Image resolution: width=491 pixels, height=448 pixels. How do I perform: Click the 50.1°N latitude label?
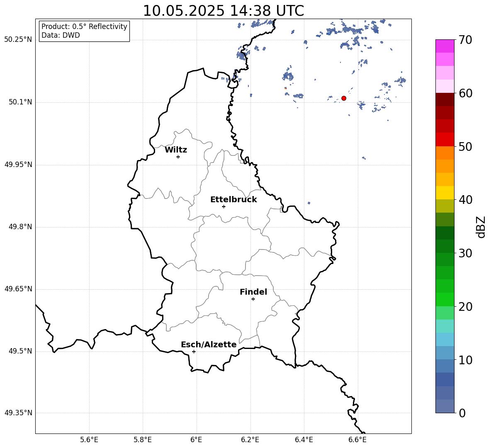click(x=20, y=102)
